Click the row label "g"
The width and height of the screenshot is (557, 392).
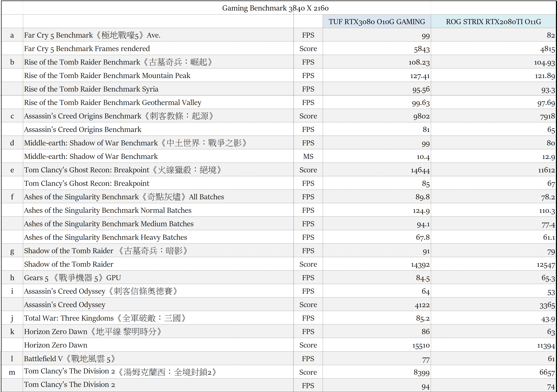point(12,251)
